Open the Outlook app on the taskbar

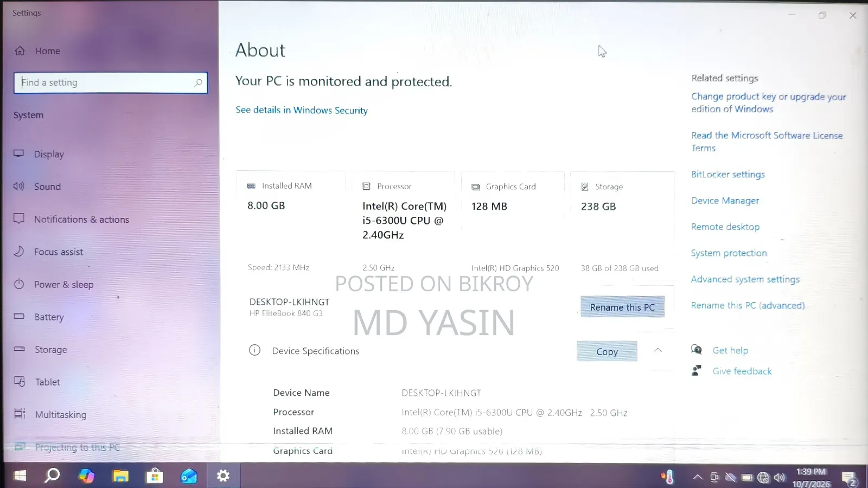point(189,476)
